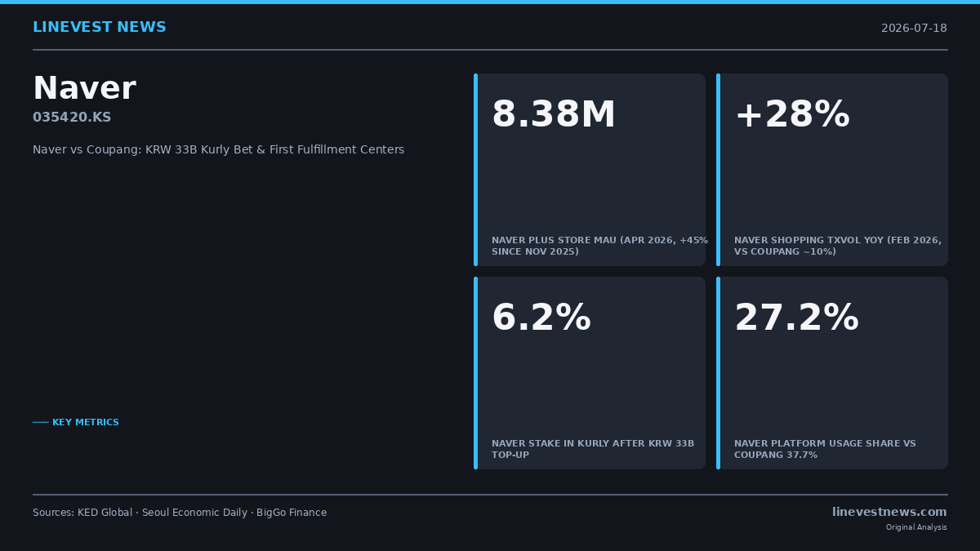Select the Naver platform usage share caption
The width and height of the screenshot is (980, 551).
[x=825, y=449]
